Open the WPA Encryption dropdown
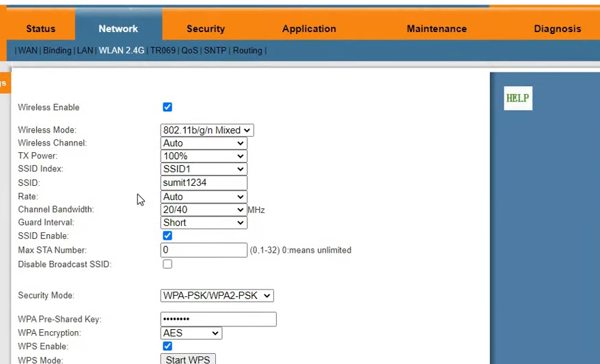The image size is (600, 364). [191, 333]
